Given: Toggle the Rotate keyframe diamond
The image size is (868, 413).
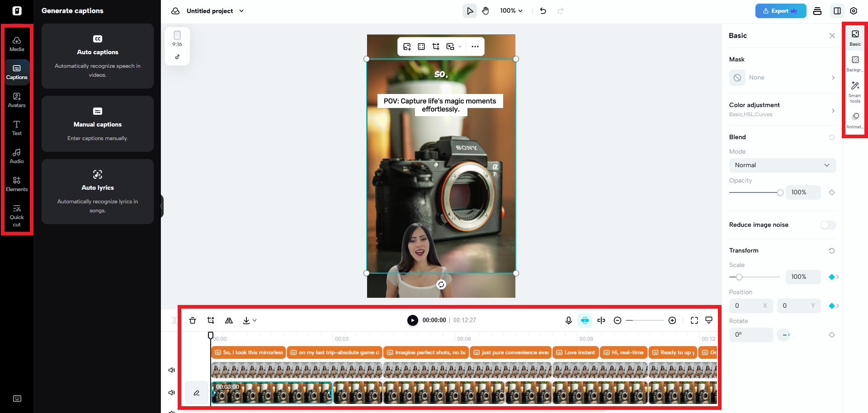Looking at the screenshot, I should (832, 335).
